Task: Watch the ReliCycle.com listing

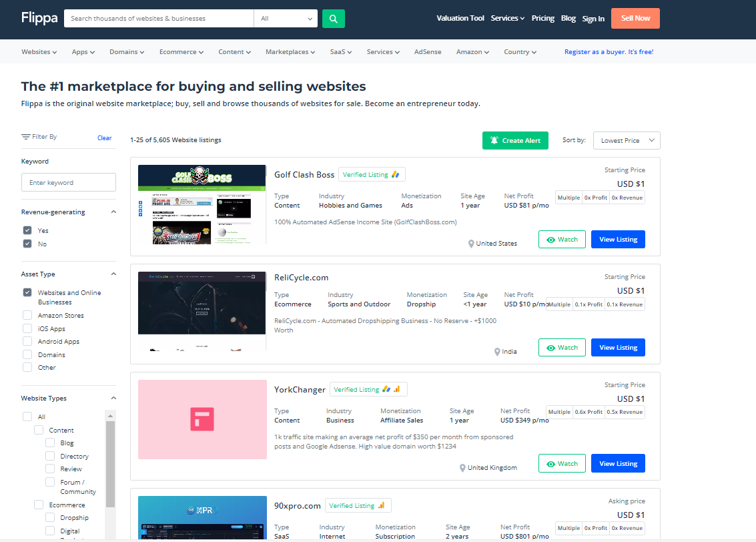Action: pos(562,347)
